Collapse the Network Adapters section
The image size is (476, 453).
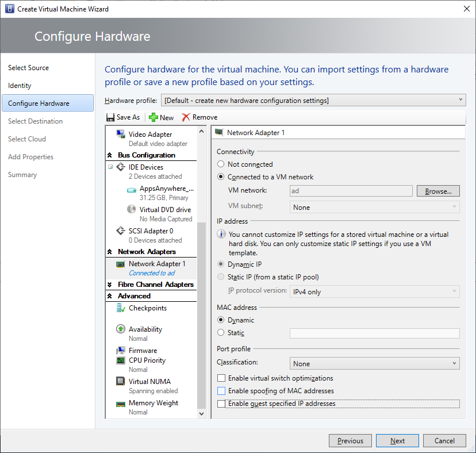(110, 252)
